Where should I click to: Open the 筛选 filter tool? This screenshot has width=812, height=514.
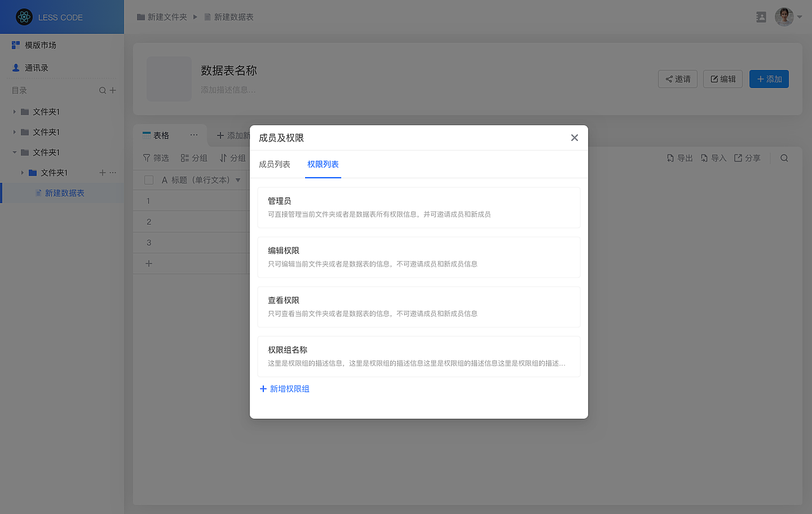pyautogui.click(x=156, y=157)
